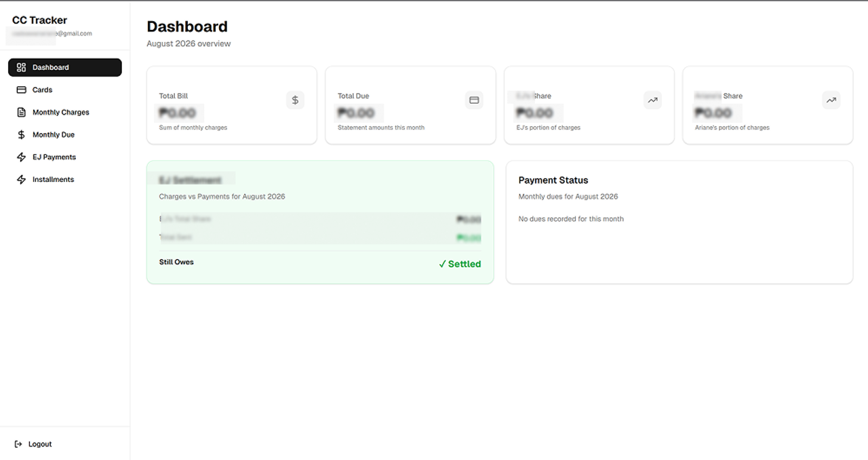
Task: Click the dollar icon beside Monthly Due
Action: click(x=21, y=134)
